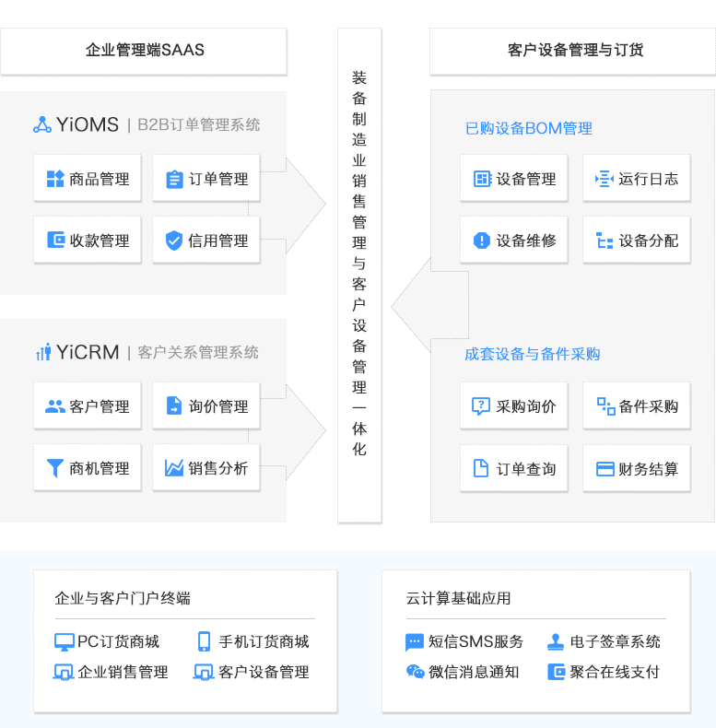Click the 客户关系管理系统 subtitle

(x=198, y=352)
